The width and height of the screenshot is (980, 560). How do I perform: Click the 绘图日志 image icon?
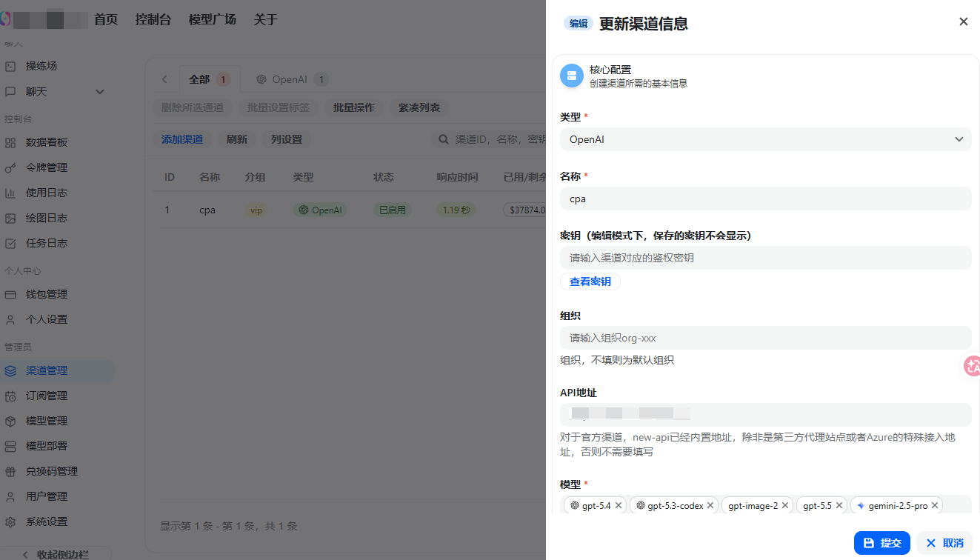10,218
